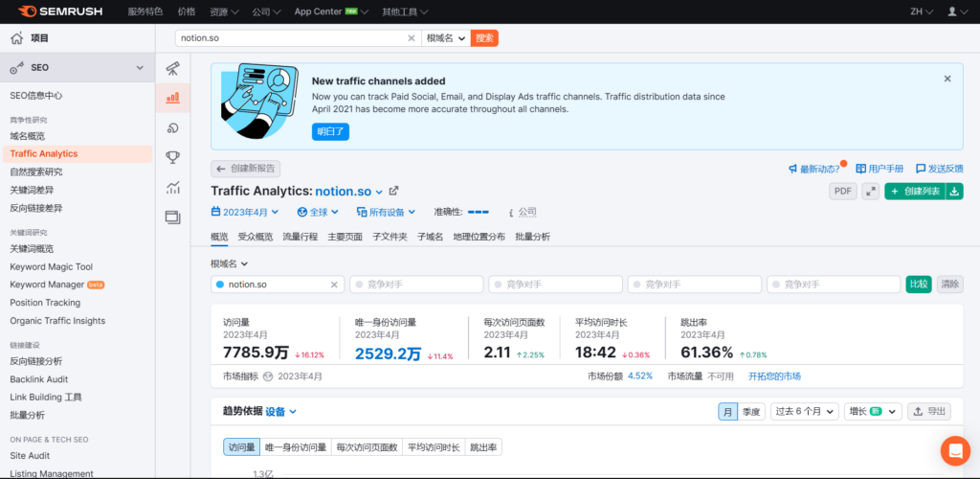The image size is (980, 479).
Task: Click the 开拓您的市场 link
Action: (x=775, y=376)
